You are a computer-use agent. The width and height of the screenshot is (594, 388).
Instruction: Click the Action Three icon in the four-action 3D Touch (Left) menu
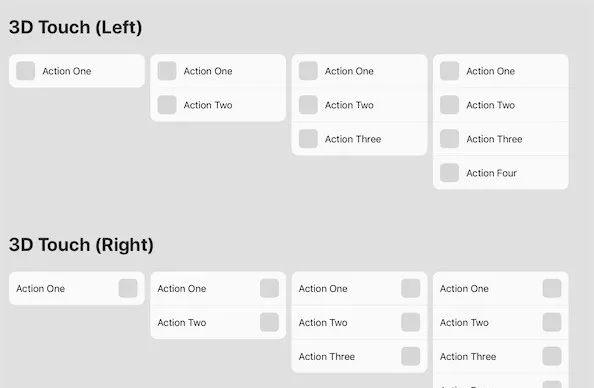pos(449,139)
